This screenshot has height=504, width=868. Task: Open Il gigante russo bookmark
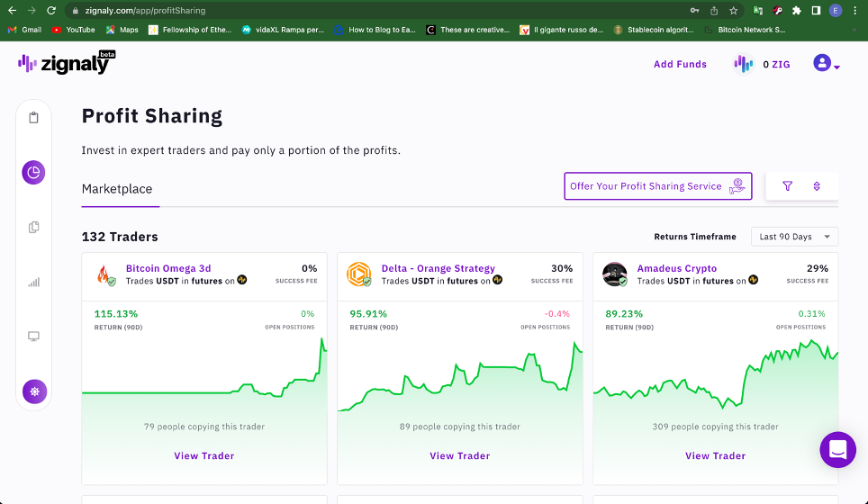pyautogui.click(x=561, y=30)
